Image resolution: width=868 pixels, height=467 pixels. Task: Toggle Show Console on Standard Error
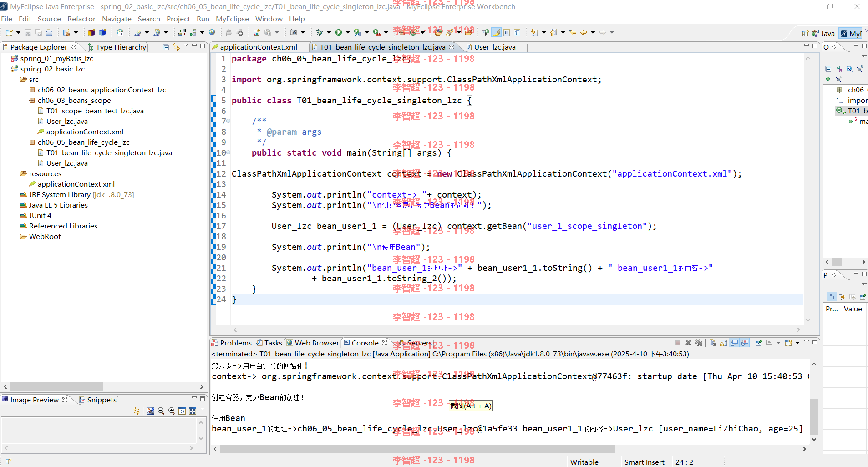click(745, 343)
